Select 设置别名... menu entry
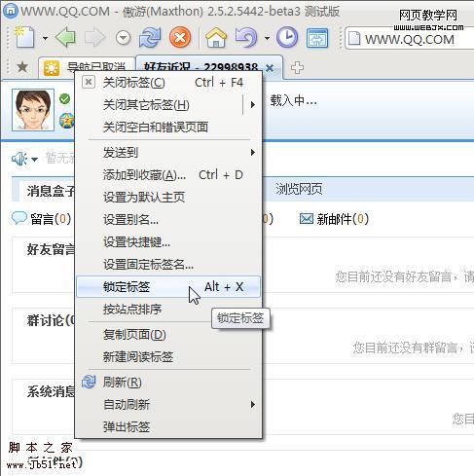 [x=168, y=220]
